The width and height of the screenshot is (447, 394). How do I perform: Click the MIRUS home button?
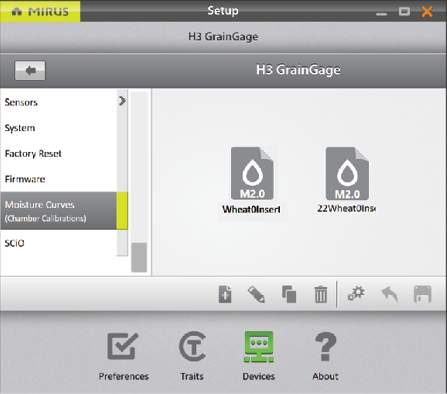(40, 11)
